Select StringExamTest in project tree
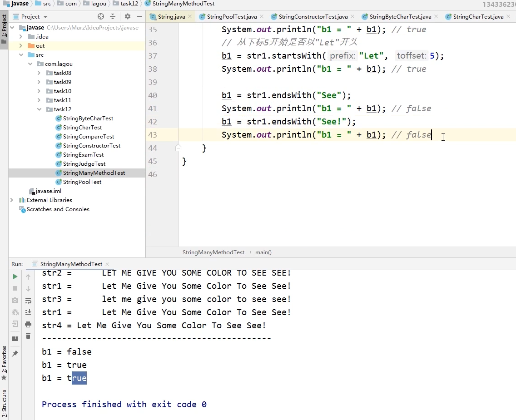 tap(83, 154)
